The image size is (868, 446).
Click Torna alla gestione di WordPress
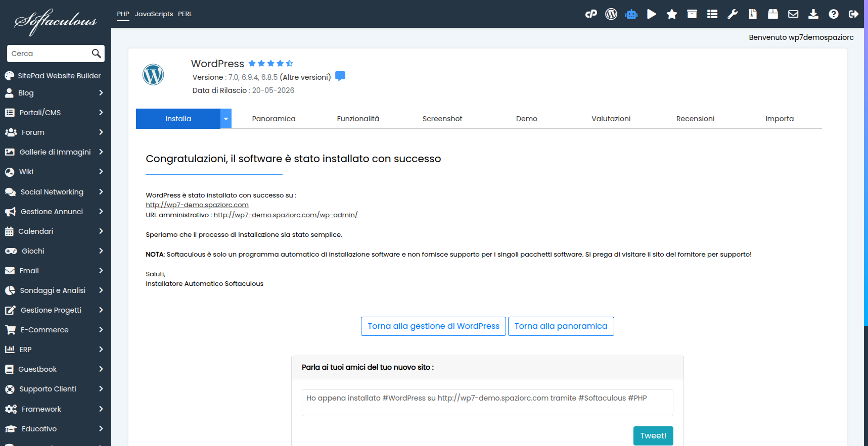(433, 326)
